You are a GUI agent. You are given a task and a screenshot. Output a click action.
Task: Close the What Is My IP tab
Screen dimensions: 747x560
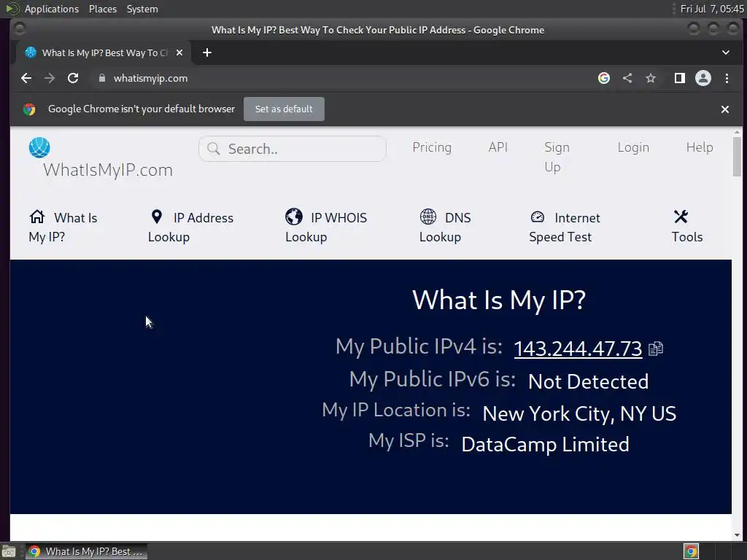[x=179, y=52]
